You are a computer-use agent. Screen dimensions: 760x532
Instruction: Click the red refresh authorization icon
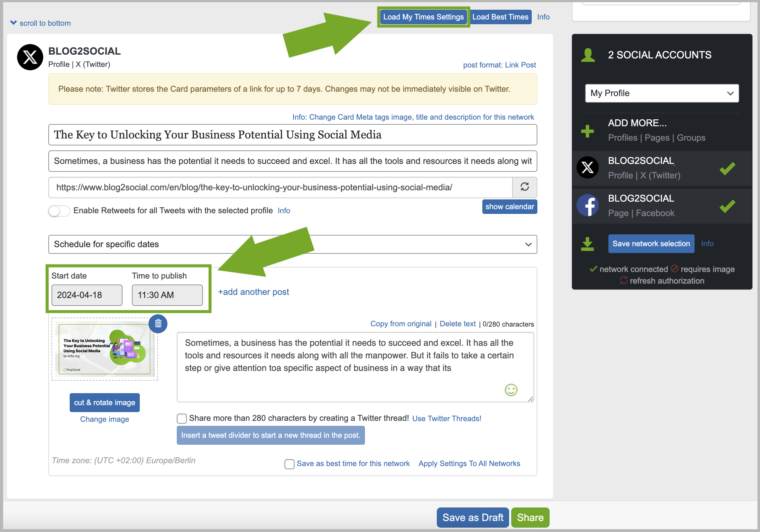[x=623, y=280]
